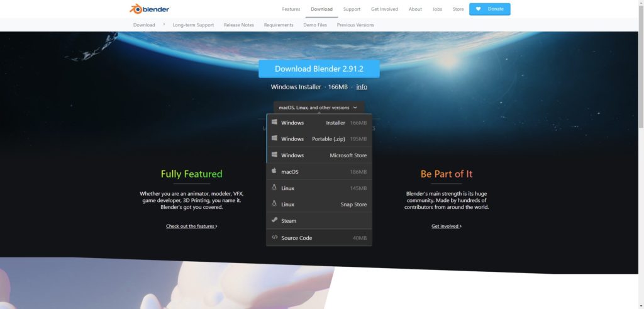Select Windows Microsoft Store option
This screenshot has height=309, width=644.
pyautogui.click(x=319, y=155)
